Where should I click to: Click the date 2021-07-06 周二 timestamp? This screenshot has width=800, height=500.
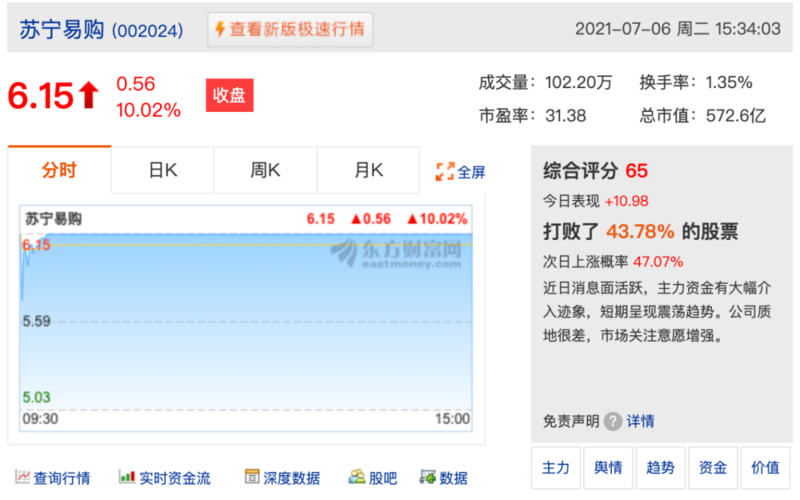tap(678, 29)
